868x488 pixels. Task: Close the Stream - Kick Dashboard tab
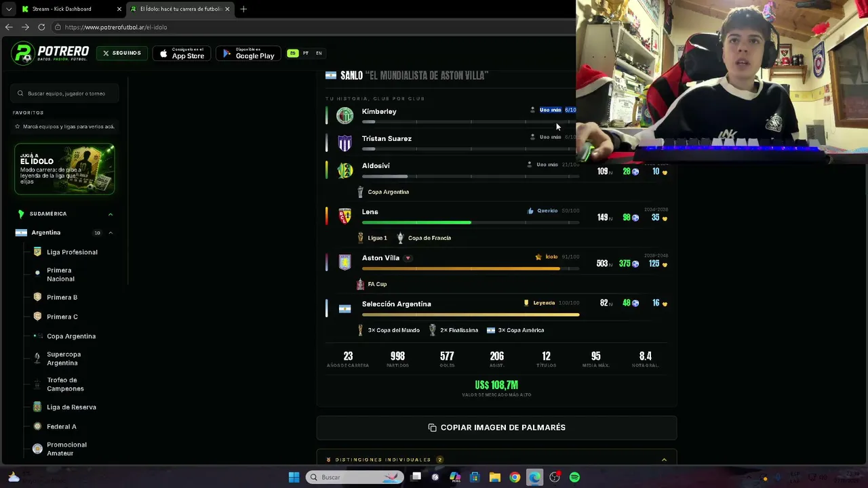119,9
